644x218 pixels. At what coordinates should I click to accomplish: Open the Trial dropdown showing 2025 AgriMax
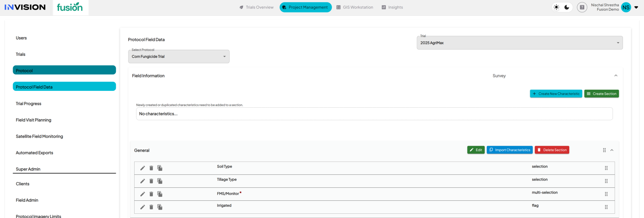coord(519,43)
